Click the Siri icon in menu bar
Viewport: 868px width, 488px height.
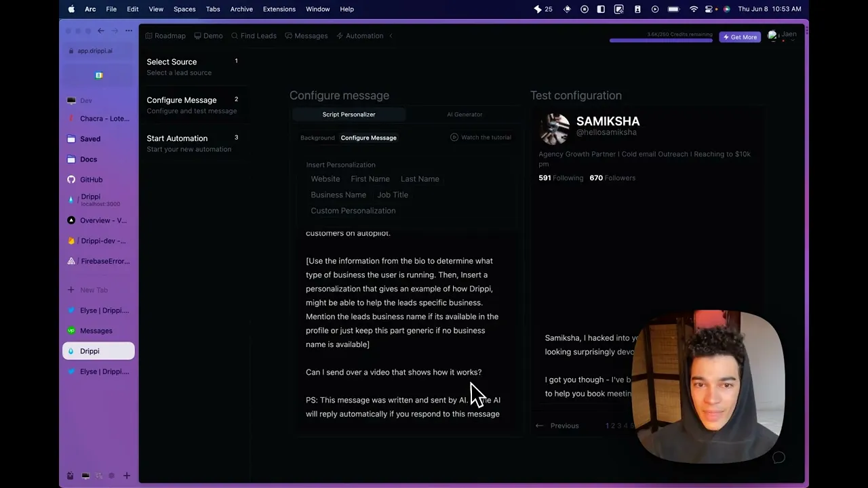click(x=727, y=9)
